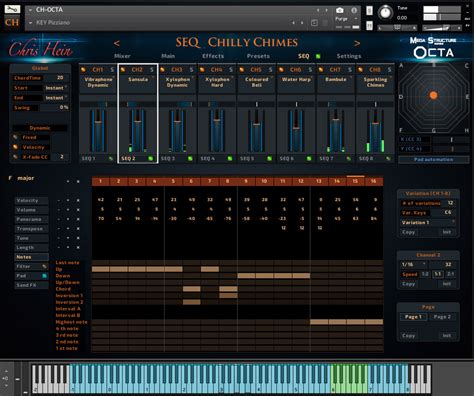
Task: Open the Purge dropdown menu
Action: (x=347, y=19)
